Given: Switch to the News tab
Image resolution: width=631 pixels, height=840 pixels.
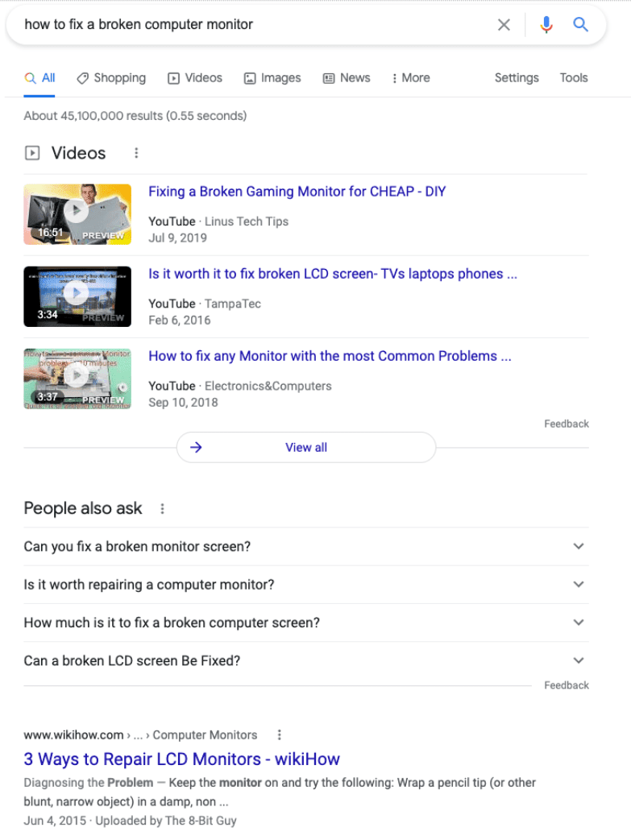Looking at the screenshot, I should pos(347,78).
